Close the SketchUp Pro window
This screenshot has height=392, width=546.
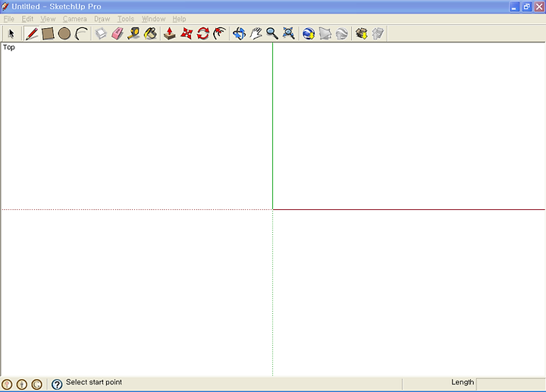click(x=539, y=7)
